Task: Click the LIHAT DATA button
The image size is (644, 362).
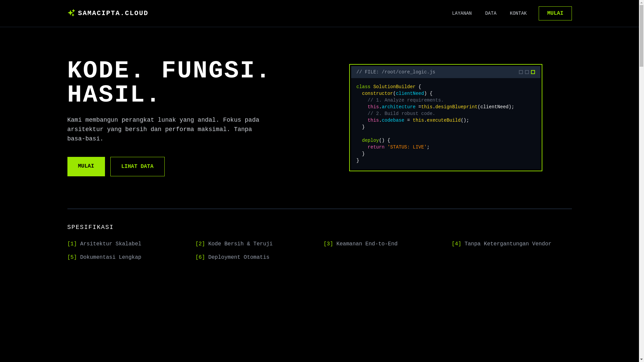Action: coord(137,166)
